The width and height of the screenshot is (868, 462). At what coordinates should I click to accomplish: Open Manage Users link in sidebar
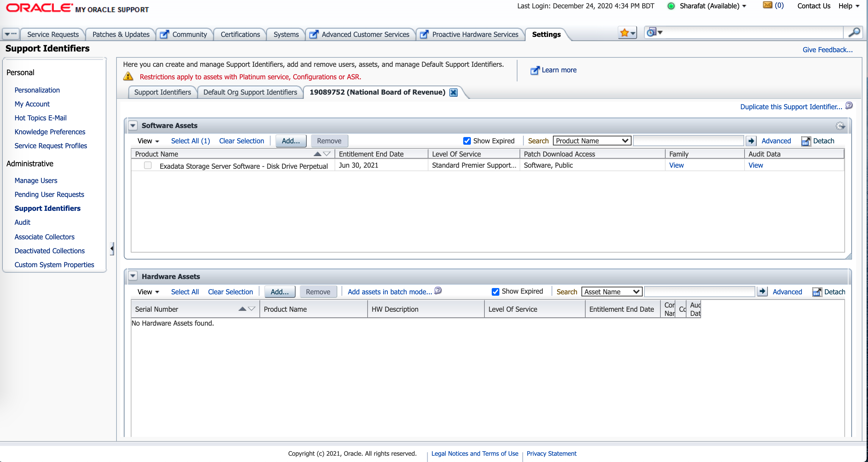pos(36,181)
